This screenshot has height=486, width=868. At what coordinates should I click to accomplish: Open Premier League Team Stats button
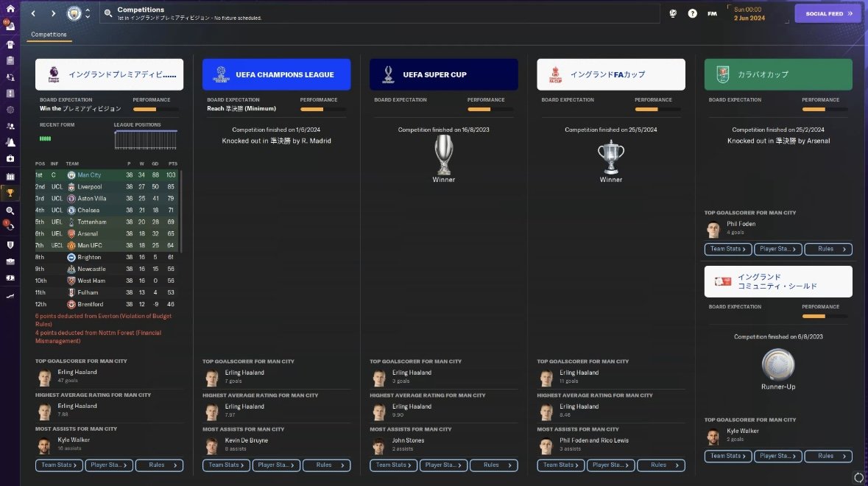point(59,465)
